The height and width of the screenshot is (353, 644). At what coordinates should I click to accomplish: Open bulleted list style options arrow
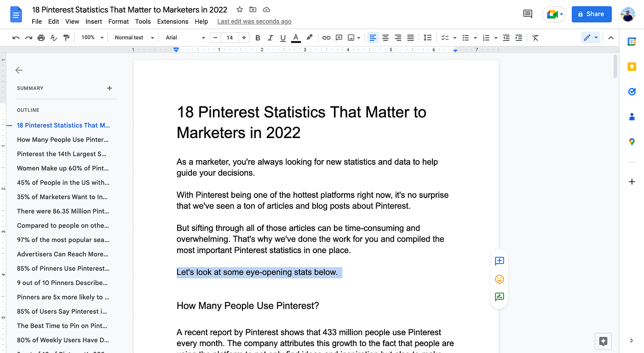pyautogui.click(x=475, y=38)
